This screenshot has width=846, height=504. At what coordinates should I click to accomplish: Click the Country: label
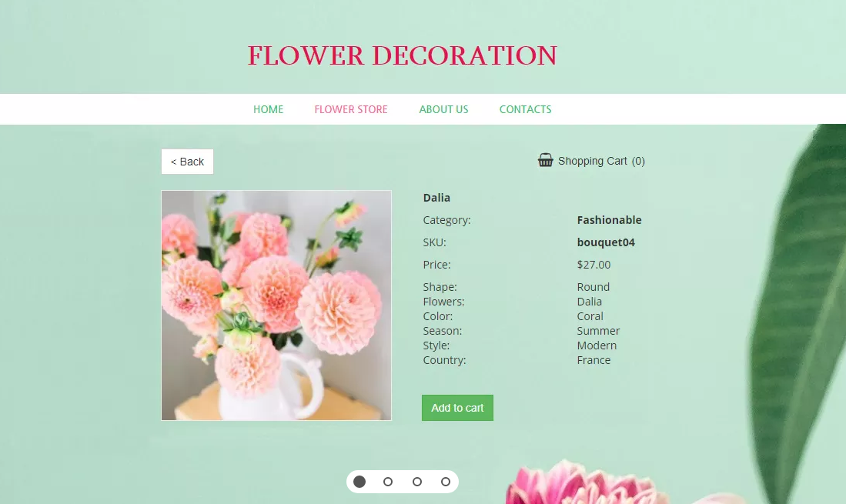pyautogui.click(x=444, y=360)
